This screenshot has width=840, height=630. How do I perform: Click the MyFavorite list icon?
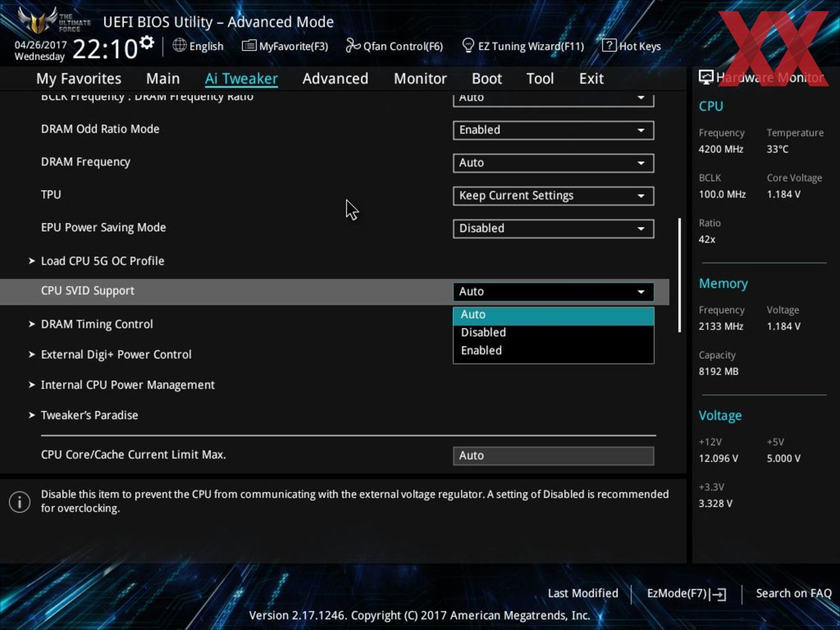coord(249,46)
